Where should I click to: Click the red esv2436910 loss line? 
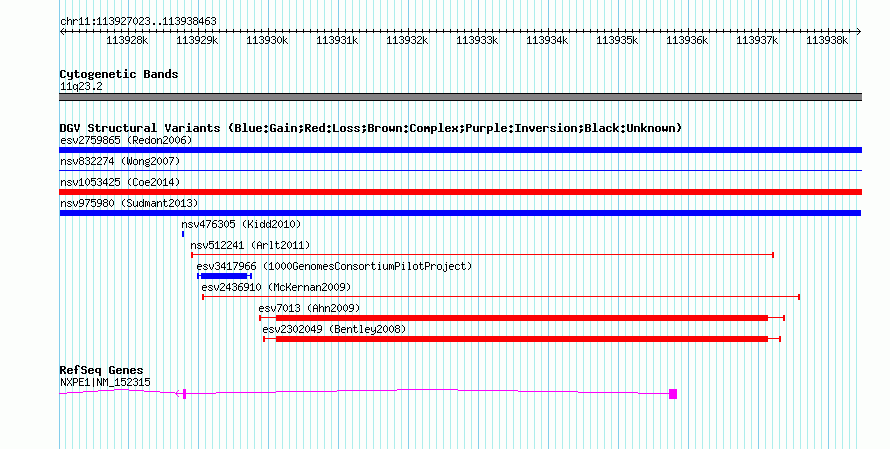(501, 297)
